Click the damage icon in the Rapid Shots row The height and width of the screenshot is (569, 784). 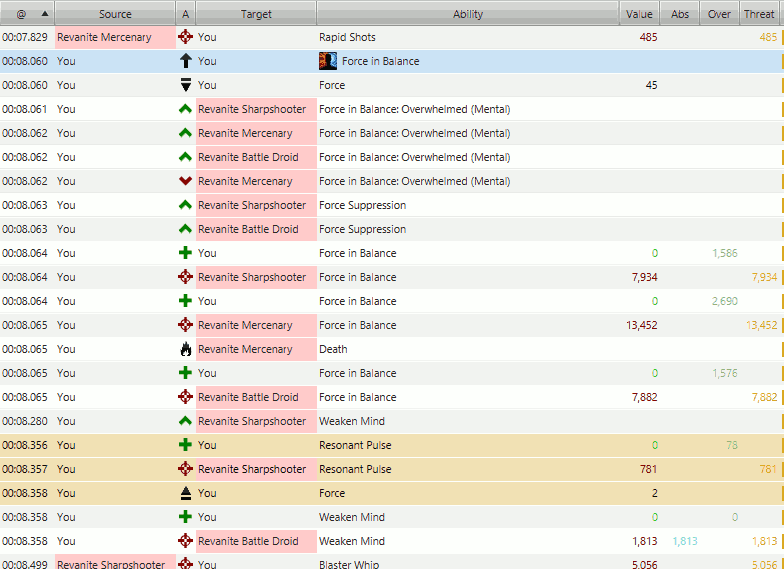(x=186, y=37)
